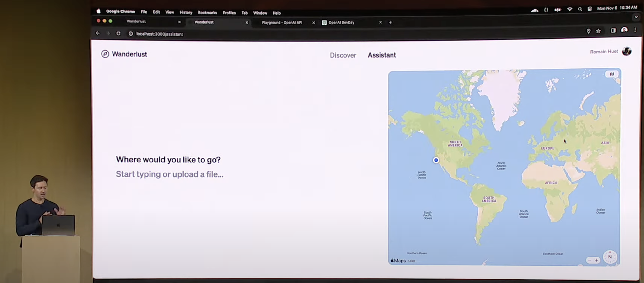Open the three-dot Chrome menu
Screen dimensions: 644x283
click(635, 30)
